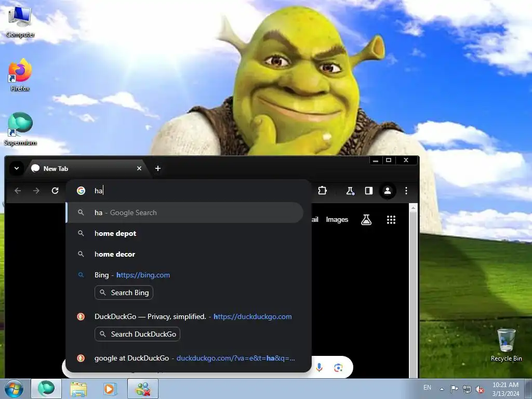Open Windows Explorer from taskbar
532x399 pixels.
point(78,389)
